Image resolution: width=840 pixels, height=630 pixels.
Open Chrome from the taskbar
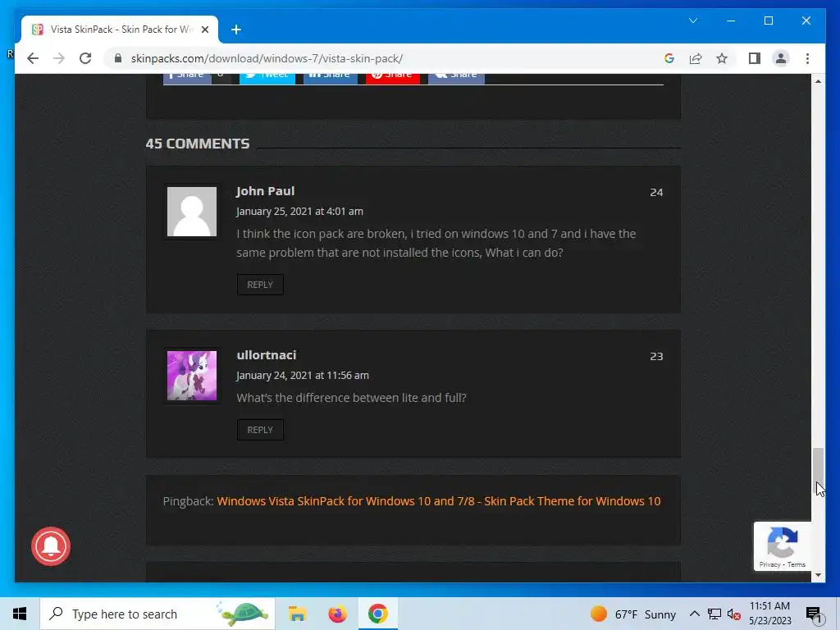(x=377, y=614)
